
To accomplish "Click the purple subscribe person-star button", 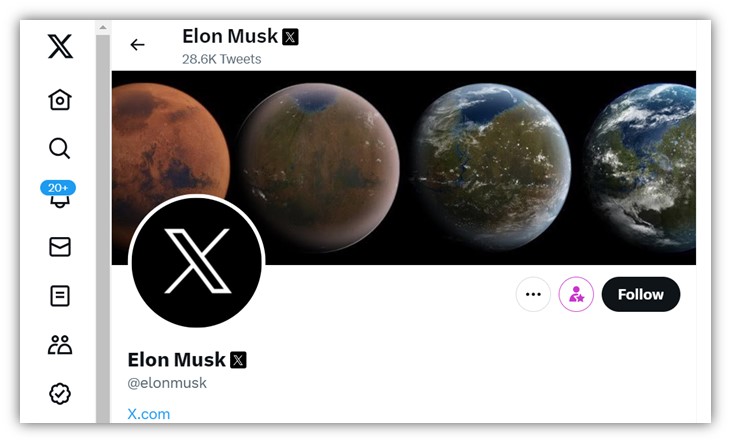I will 576,294.
